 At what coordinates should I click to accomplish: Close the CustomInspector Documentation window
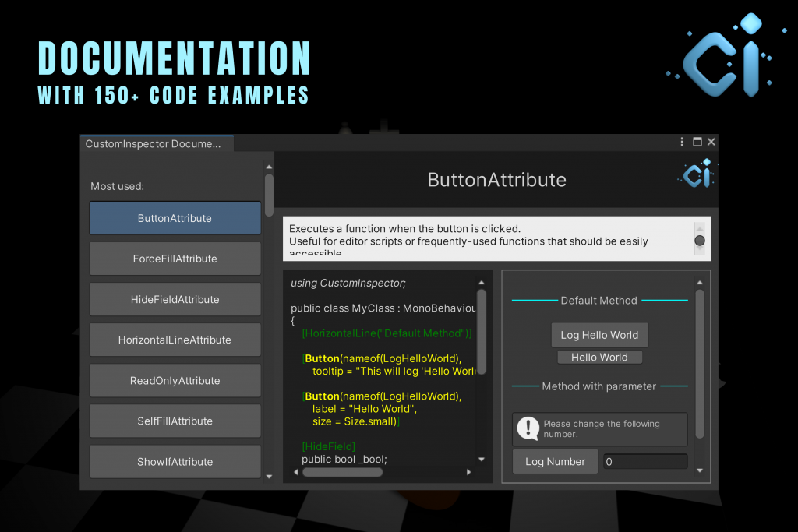[x=711, y=142]
